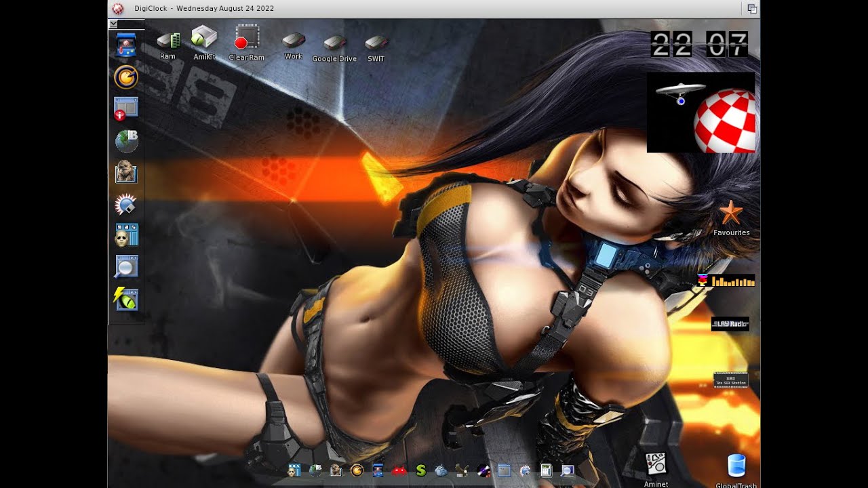Click the arcade cabinet icon in bottom dock
Viewport: 868px width, 488px height.
coord(378,470)
